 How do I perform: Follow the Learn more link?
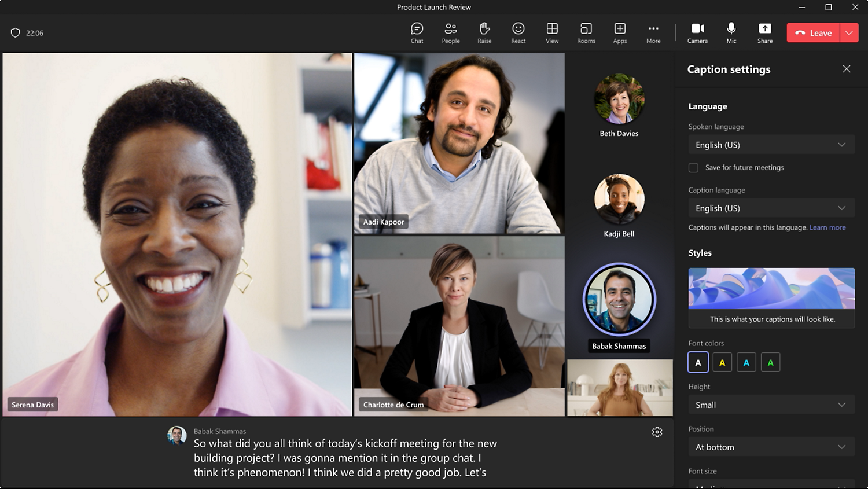click(x=827, y=227)
